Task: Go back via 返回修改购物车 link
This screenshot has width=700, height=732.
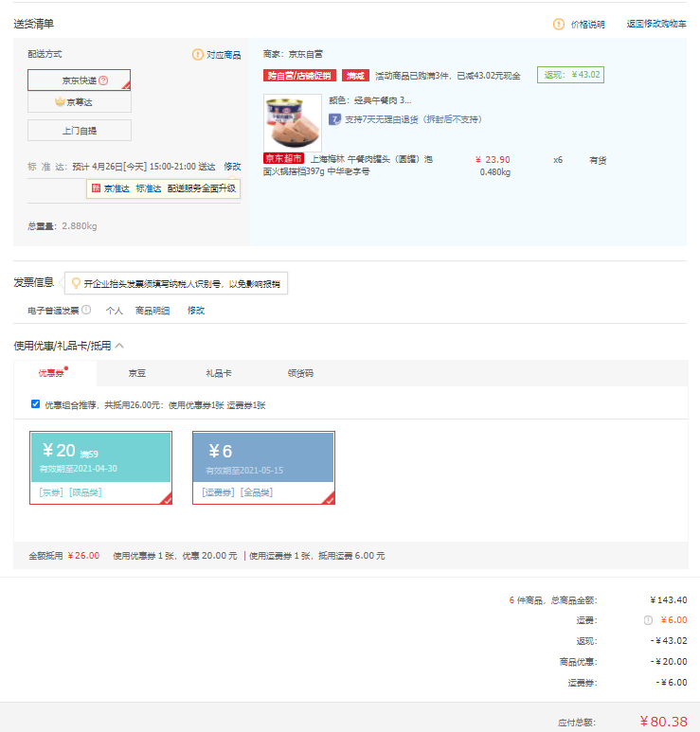Action: click(656, 24)
